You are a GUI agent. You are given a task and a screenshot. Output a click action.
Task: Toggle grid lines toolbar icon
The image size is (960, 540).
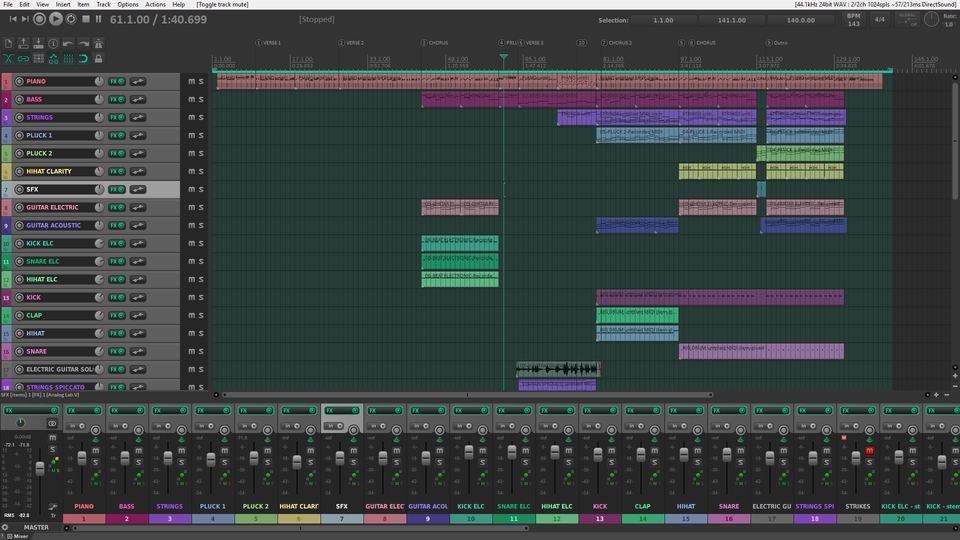(68, 59)
